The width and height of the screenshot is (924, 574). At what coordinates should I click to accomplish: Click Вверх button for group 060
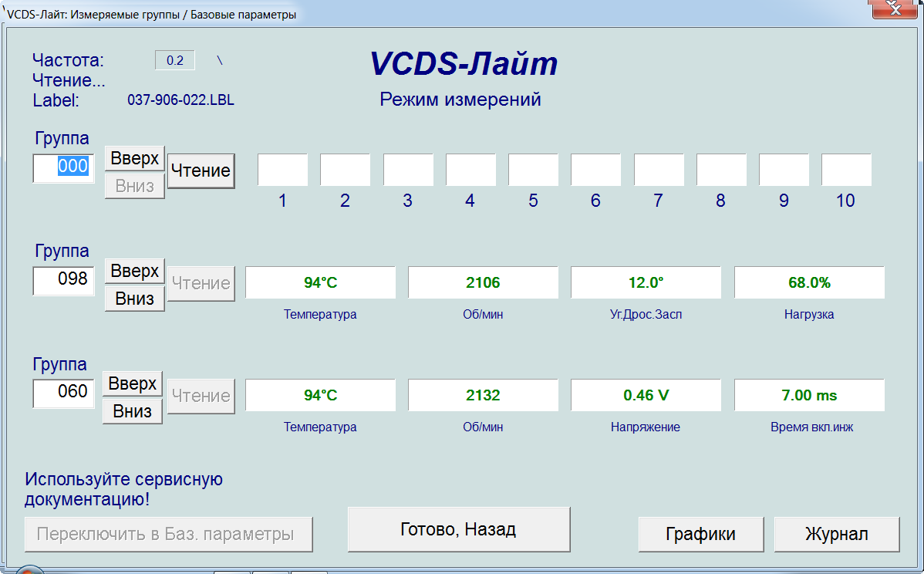pyautogui.click(x=133, y=383)
